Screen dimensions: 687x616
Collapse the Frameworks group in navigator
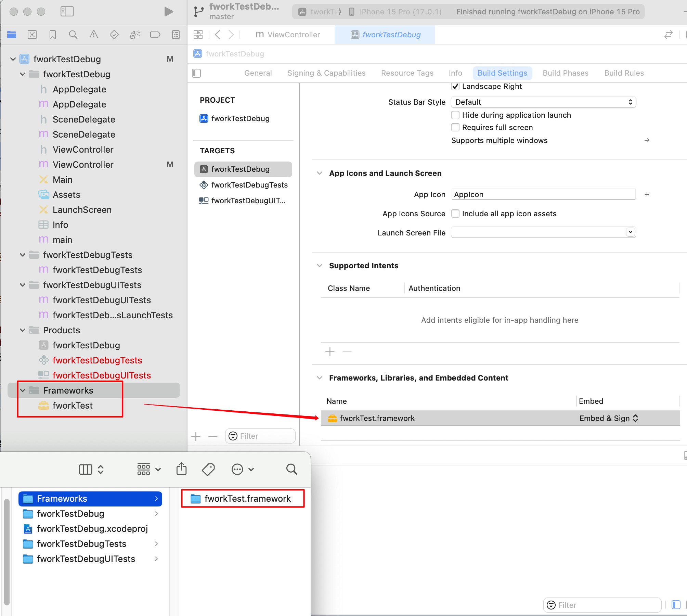point(23,390)
